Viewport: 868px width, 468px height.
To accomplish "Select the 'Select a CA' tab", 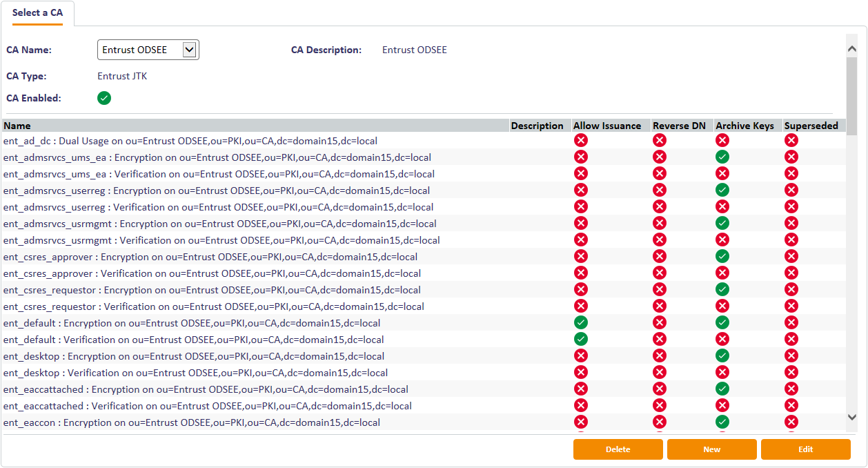I will [x=37, y=13].
